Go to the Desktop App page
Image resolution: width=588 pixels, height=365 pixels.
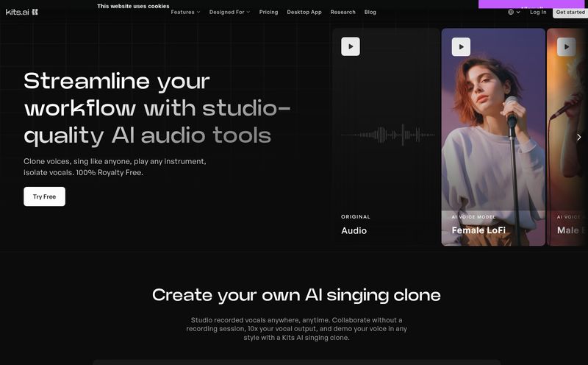304,12
